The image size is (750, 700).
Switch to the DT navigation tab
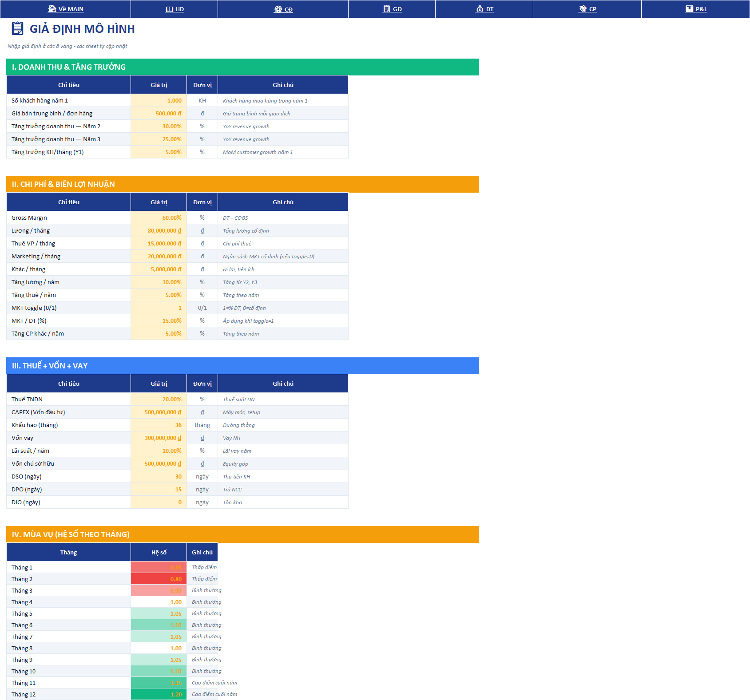tap(490, 9)
